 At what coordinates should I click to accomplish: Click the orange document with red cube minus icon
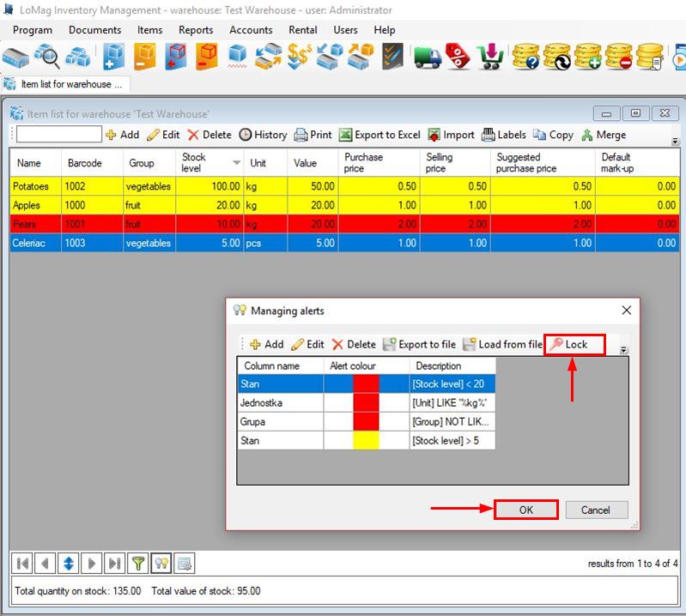(207, 57)
